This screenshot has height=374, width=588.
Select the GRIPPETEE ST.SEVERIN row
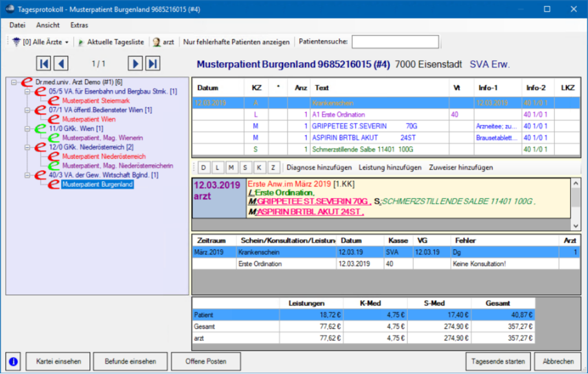(x=386, y=126)
